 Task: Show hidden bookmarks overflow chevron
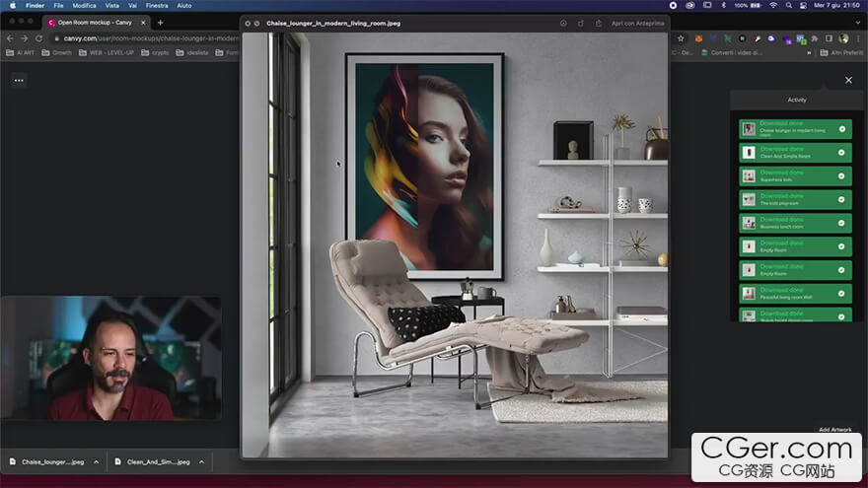[810, 52]
